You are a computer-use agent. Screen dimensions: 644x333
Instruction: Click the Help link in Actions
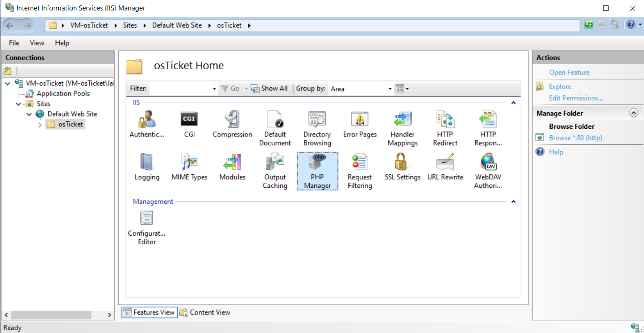(x=556, y=152)
